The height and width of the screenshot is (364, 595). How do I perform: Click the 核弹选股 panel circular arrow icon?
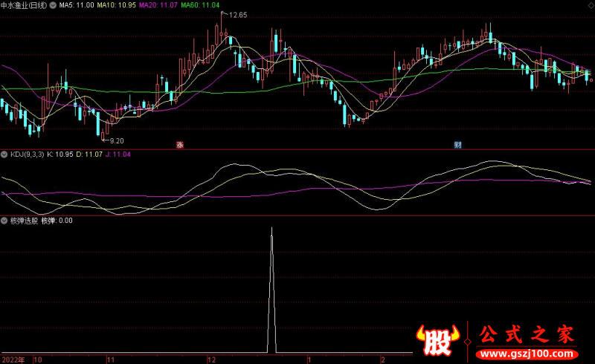pos(4,221)
